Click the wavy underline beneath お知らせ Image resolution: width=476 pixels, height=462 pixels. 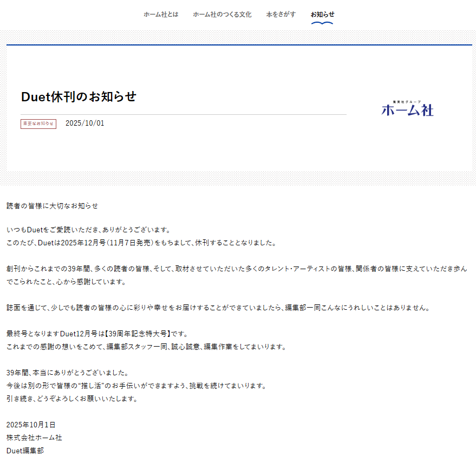[322, 23]
